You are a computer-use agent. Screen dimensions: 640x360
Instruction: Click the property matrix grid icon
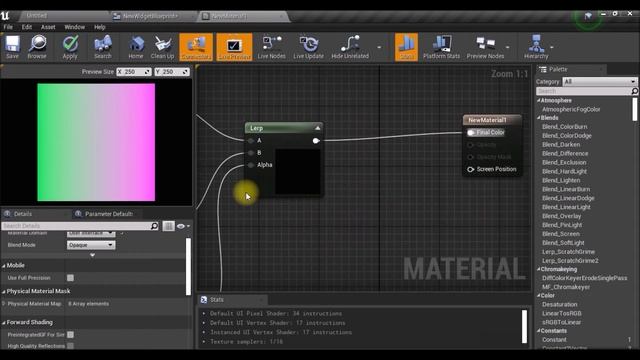[168, 226]
